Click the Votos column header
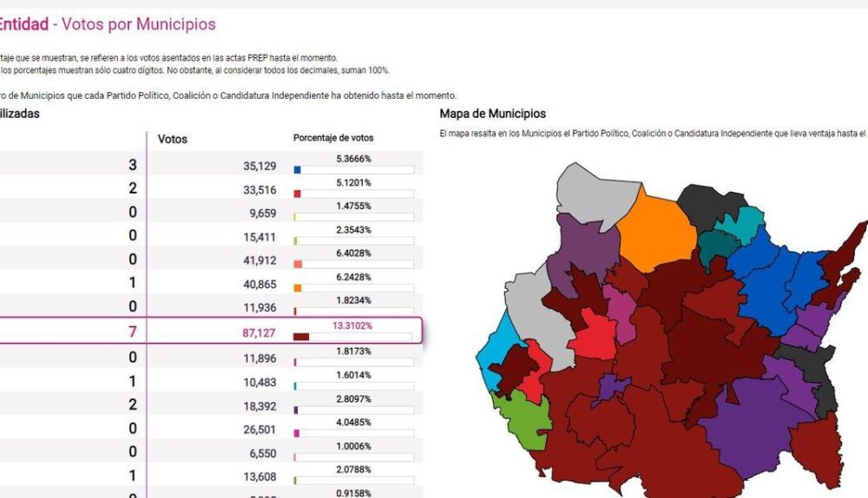The image size is (868, 498). (x=173, y=139)
